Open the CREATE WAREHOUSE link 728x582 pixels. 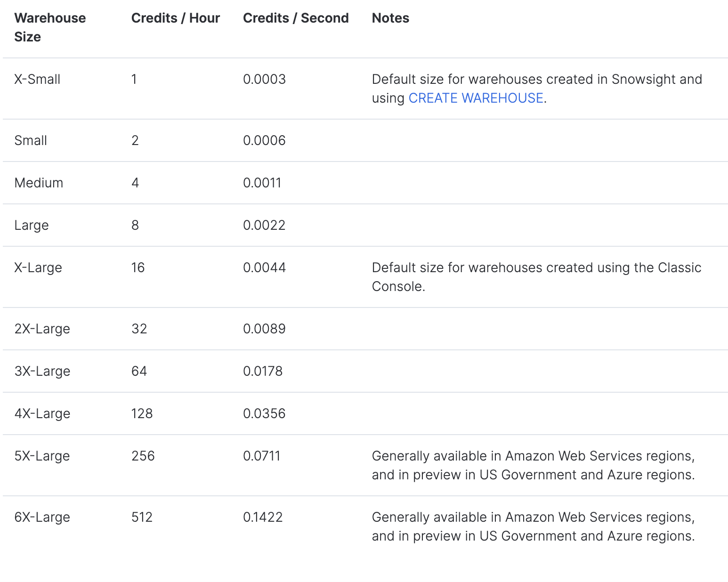(x=476, y=98)
